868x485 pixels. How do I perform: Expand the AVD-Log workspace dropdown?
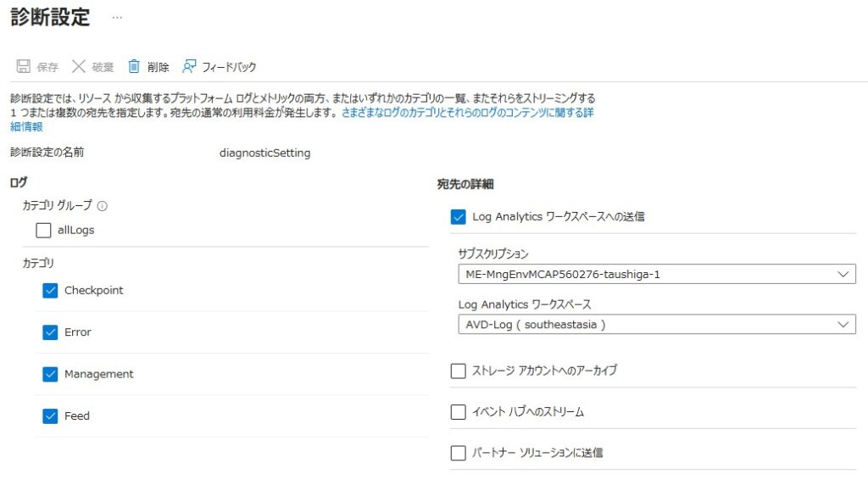pos(656,325)
